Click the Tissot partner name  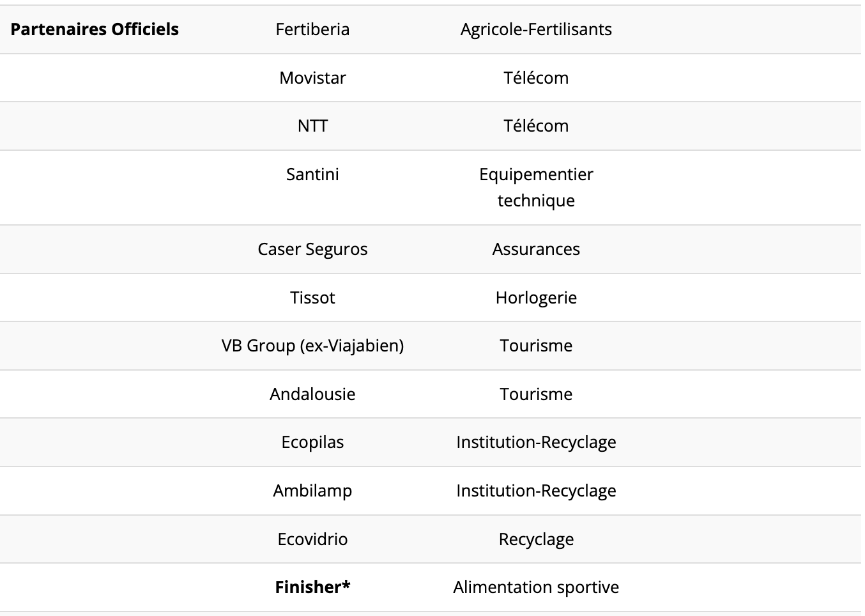312,298
